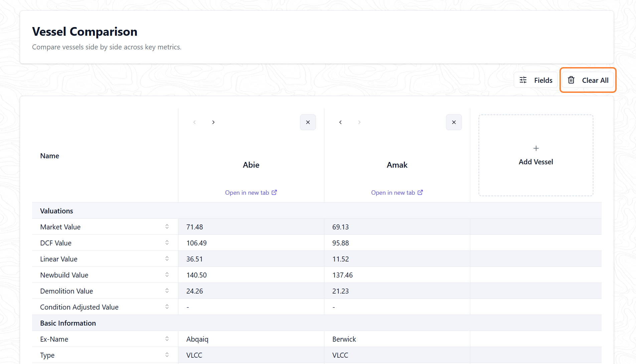
Task: Remove the Amak vessel column
Action: [x=454, y=122]
